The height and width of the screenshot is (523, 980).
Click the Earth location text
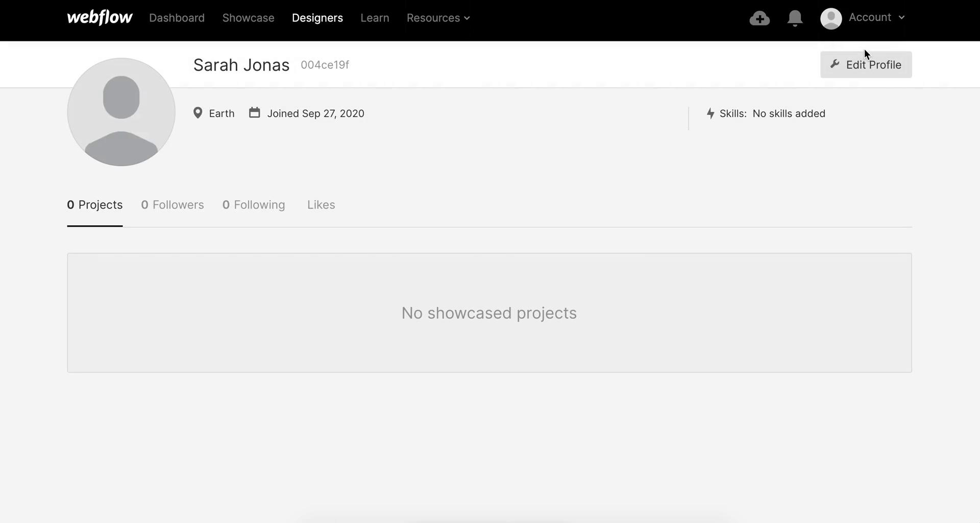click(222, 113)
